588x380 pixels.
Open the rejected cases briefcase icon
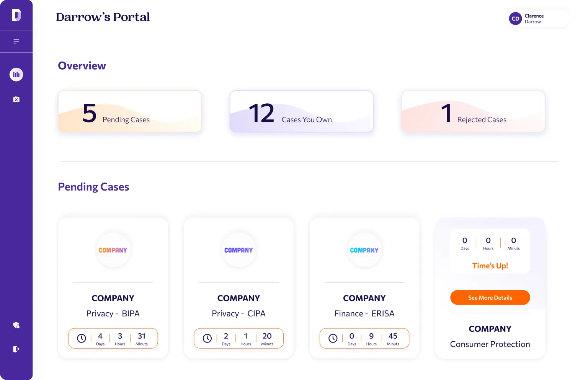(x=16, y=99)
